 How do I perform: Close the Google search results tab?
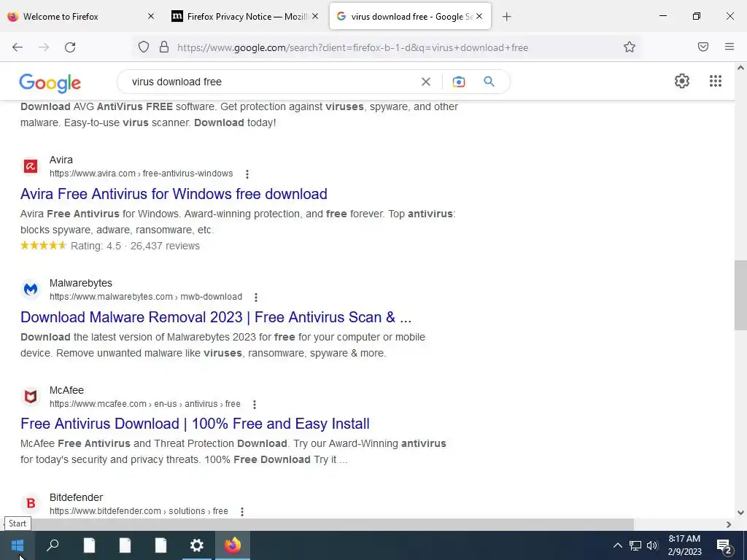(x=479, y=16)
